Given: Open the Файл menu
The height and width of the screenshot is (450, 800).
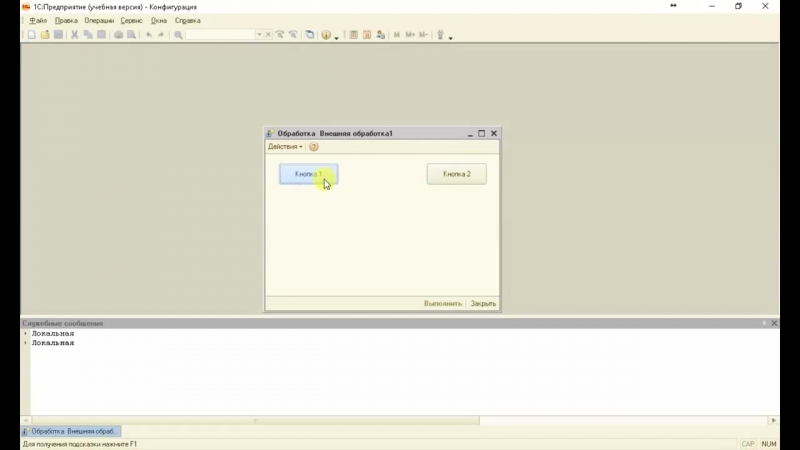Looking at the screenshot, I should point(38,20).
